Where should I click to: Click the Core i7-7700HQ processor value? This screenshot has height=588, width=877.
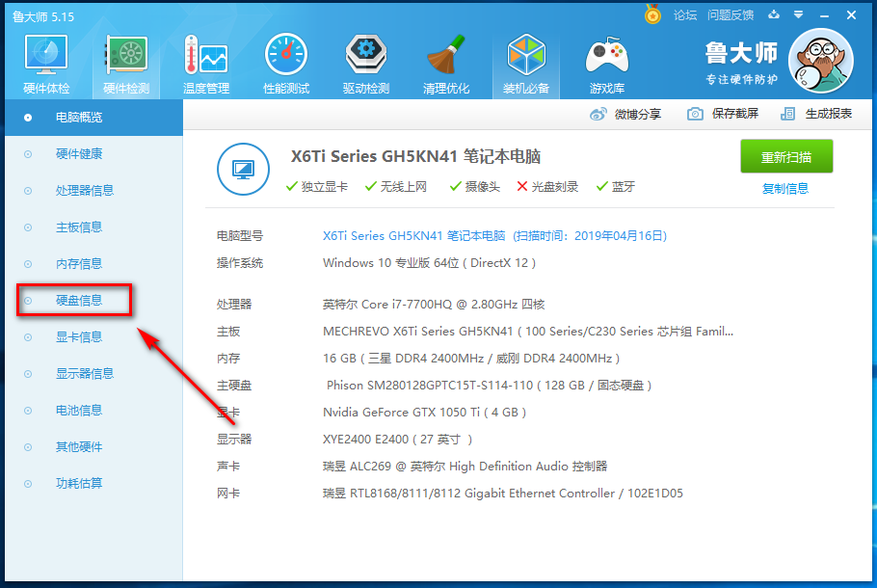[x=434, y=305]
